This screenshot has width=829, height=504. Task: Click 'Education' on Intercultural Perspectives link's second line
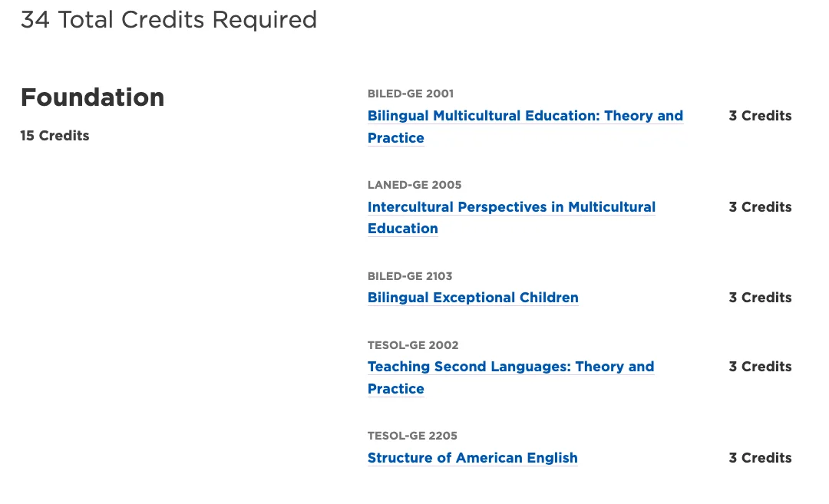coord(403,229)
